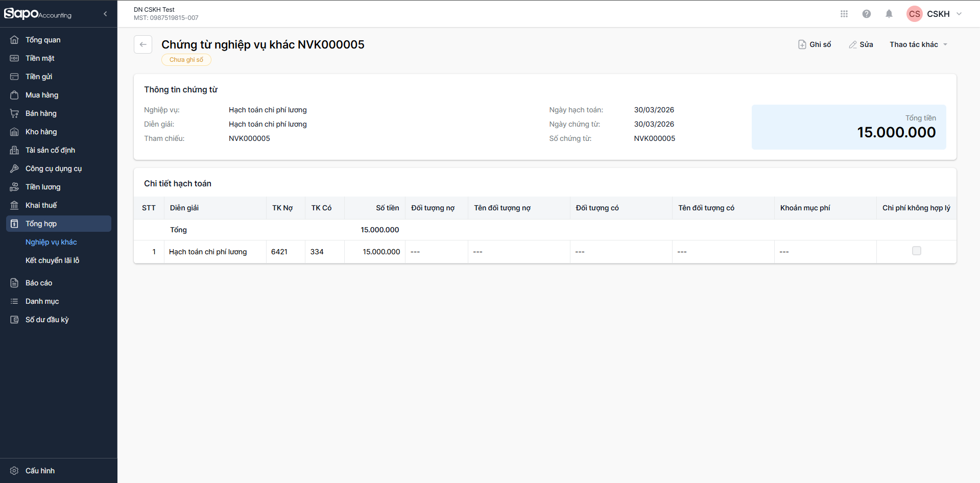Select Nghiệp vụ khác submenu link
The image size is (980, 483).
point(51,242)
